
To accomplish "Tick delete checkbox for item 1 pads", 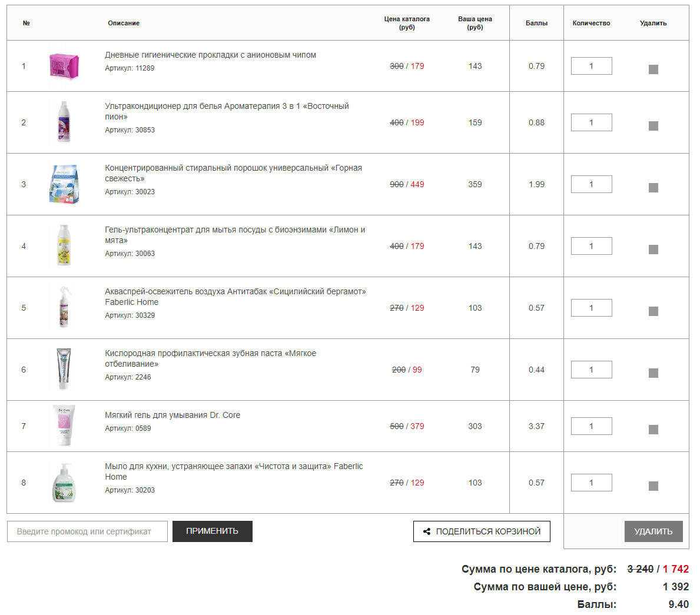I will tap(653, 69).
